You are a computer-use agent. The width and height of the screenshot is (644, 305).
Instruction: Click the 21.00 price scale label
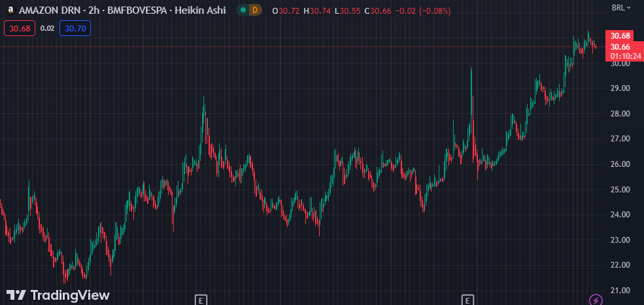[620, 291]
